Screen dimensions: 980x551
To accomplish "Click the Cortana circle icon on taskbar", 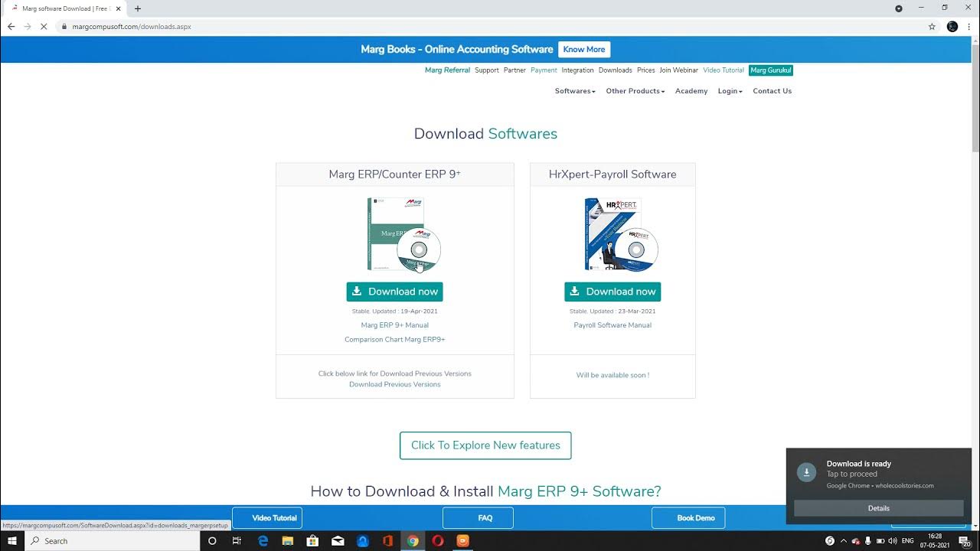I will (212, 541).
